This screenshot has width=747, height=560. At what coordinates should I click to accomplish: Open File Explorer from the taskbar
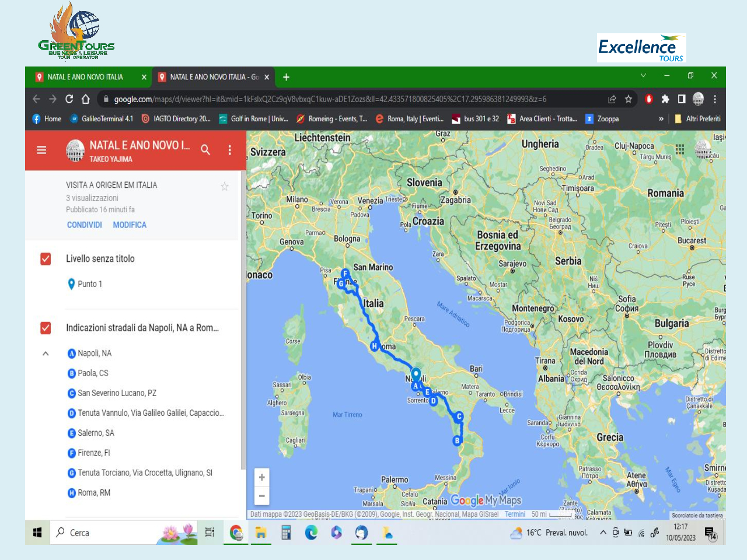click(x=261, y=533)
